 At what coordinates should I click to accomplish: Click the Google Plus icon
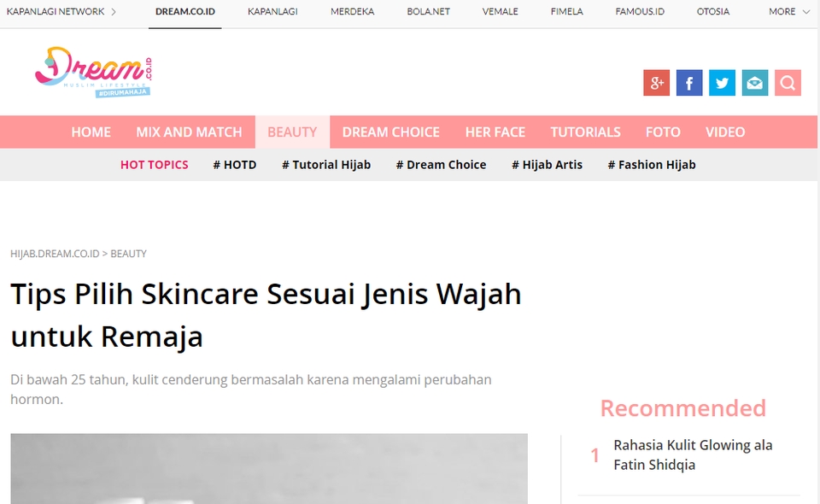[656, 83]
